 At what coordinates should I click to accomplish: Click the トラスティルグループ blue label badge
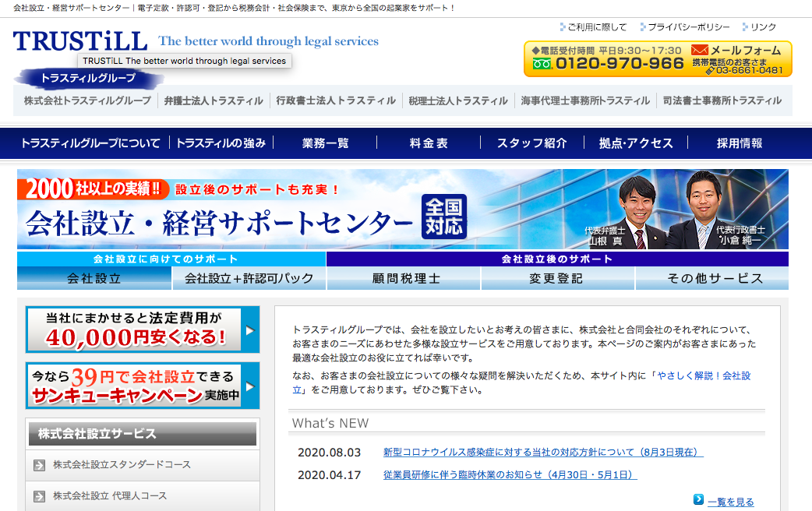tap(88, 78)
